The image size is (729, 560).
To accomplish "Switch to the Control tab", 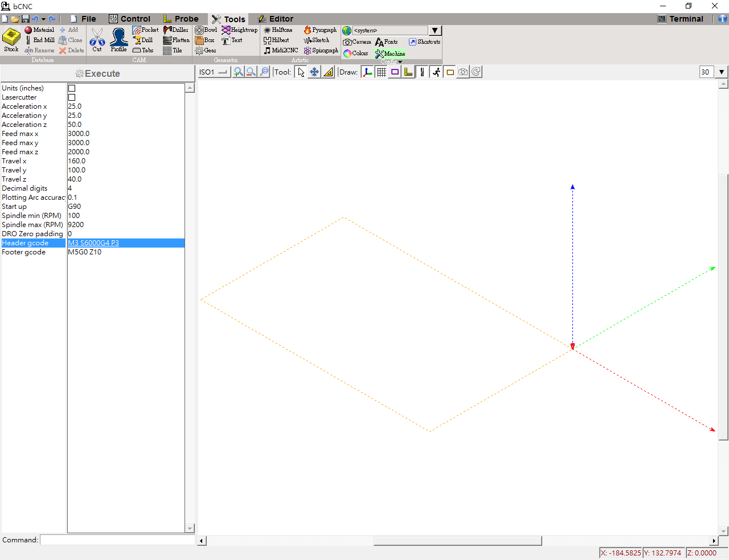I will click(130, 19).
